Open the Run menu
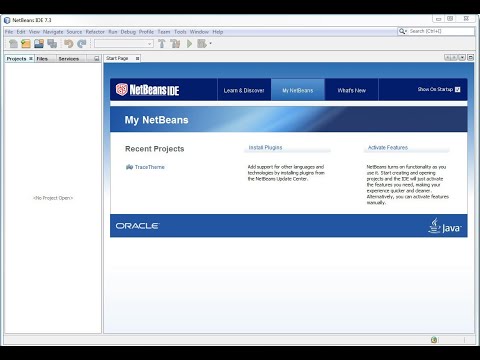Viewport: 480px width, 360px height. pyautogui.click(x=113, y=32)
